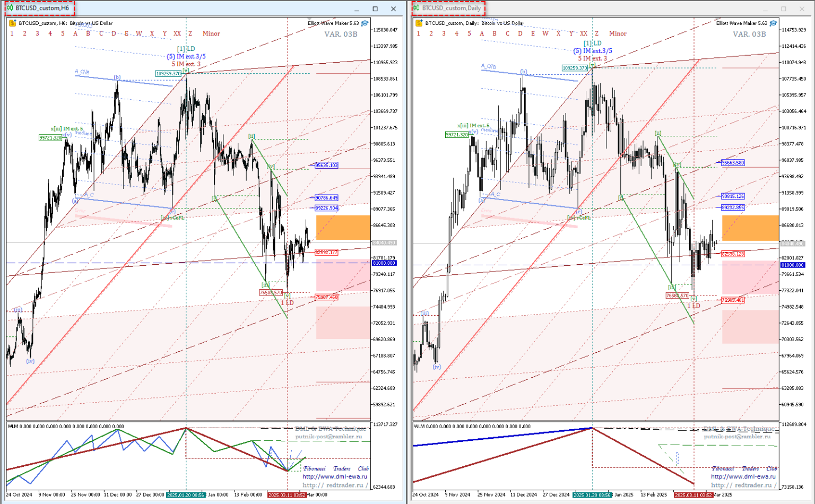Select wave label 'XX' on the Daily chart
Image resolution: width=815 pixels, height=504 pixels.
click(x=584, y=33)
